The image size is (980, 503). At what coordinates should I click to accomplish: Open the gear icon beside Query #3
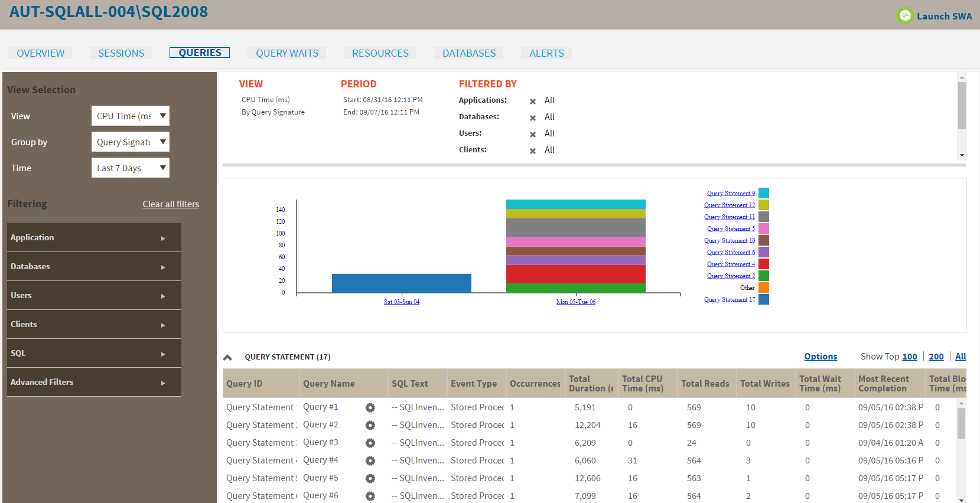pos(370,443)
